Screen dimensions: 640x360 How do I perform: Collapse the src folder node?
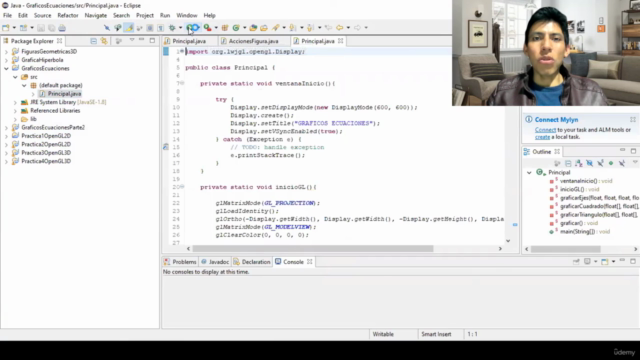coord(15,77)
